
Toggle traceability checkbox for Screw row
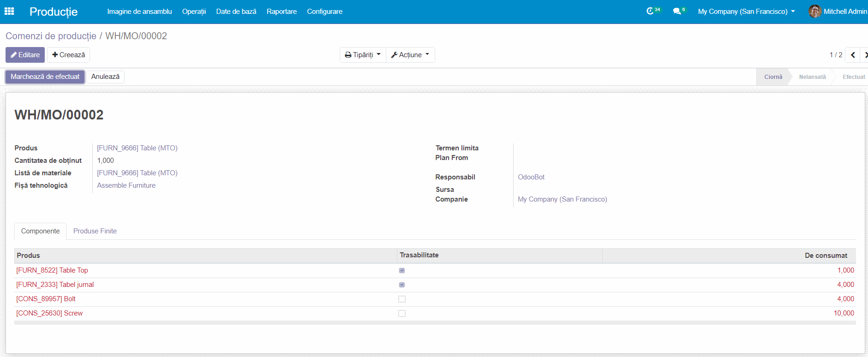(x=402, y=313)
